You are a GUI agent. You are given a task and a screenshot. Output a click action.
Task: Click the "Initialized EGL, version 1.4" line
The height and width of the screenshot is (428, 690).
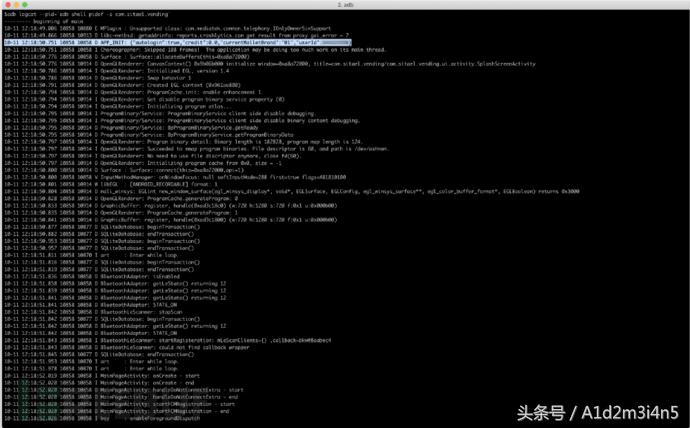(x=117, y=71)
